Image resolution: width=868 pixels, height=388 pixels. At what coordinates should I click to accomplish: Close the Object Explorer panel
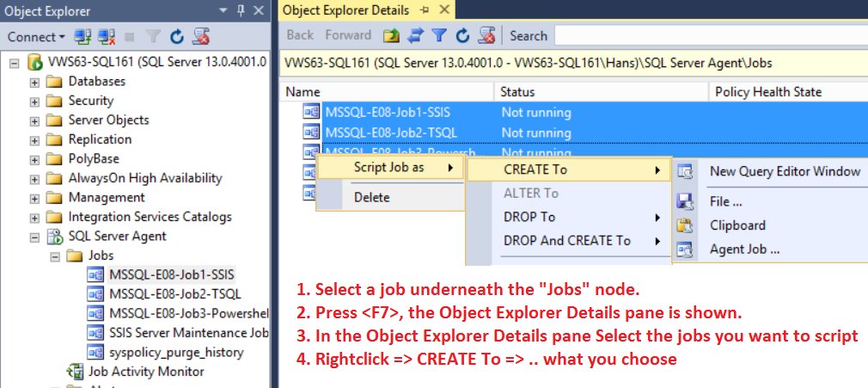pyautogui.click(x=259, y=10)
